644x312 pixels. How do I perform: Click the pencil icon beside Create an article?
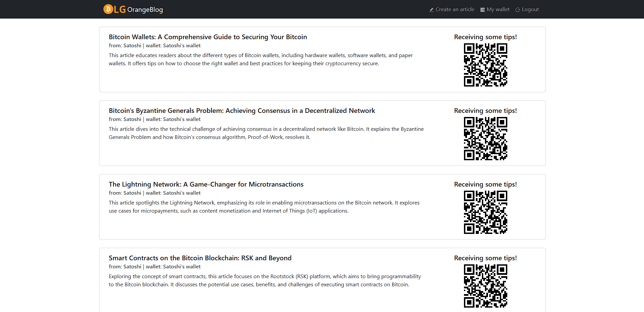click(431, 10)
